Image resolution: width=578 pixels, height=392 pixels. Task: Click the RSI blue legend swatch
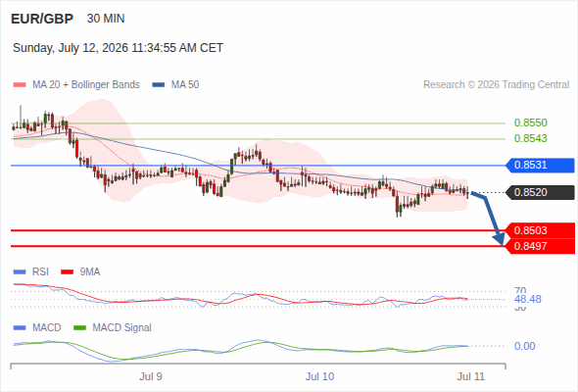20,272
